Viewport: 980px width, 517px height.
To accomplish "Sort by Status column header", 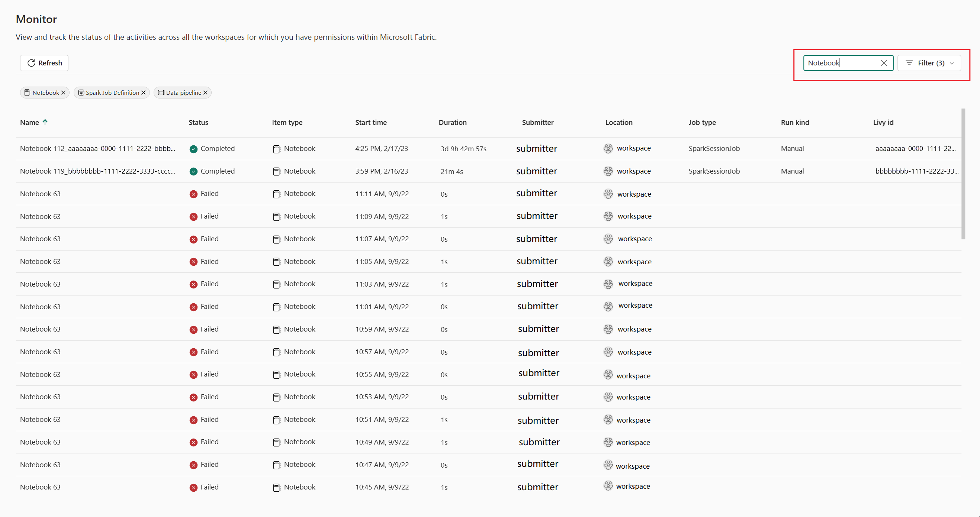I will (x=198, y=122).
